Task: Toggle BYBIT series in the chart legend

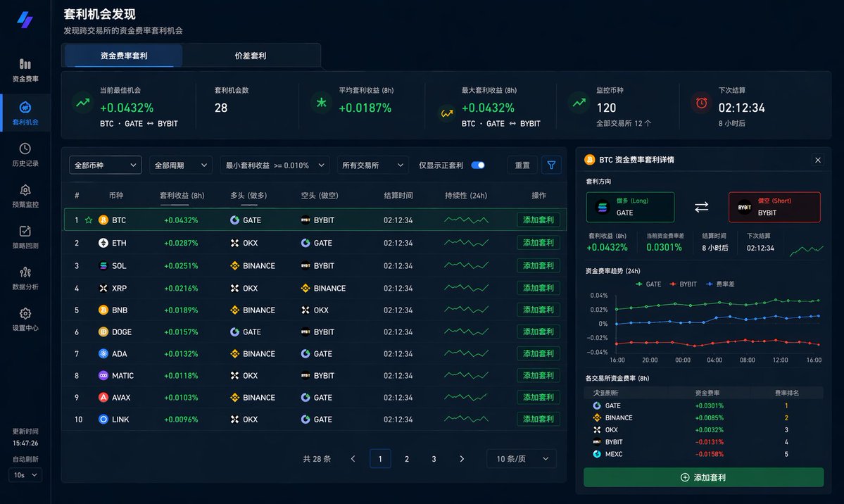Action: 683,284
